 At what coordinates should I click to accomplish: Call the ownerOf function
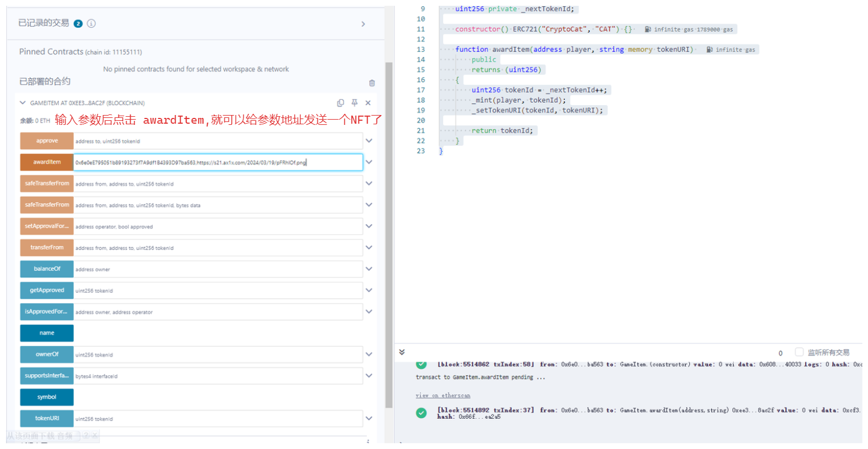(x=47, y=354)
